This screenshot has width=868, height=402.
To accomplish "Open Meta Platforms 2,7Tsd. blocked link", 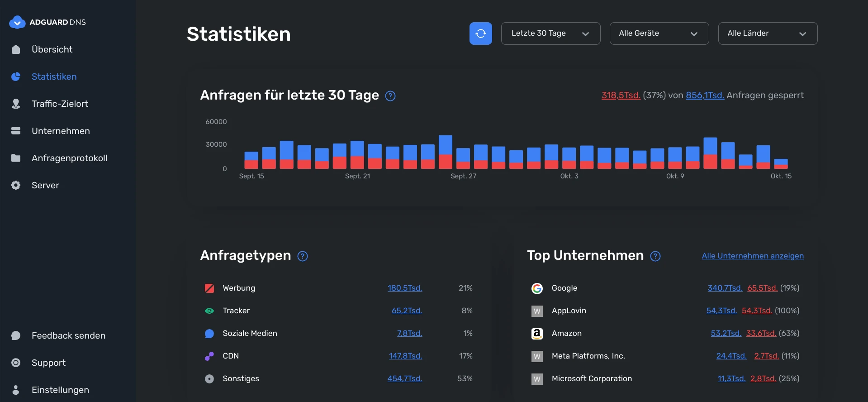I will (x=767, y=356).
